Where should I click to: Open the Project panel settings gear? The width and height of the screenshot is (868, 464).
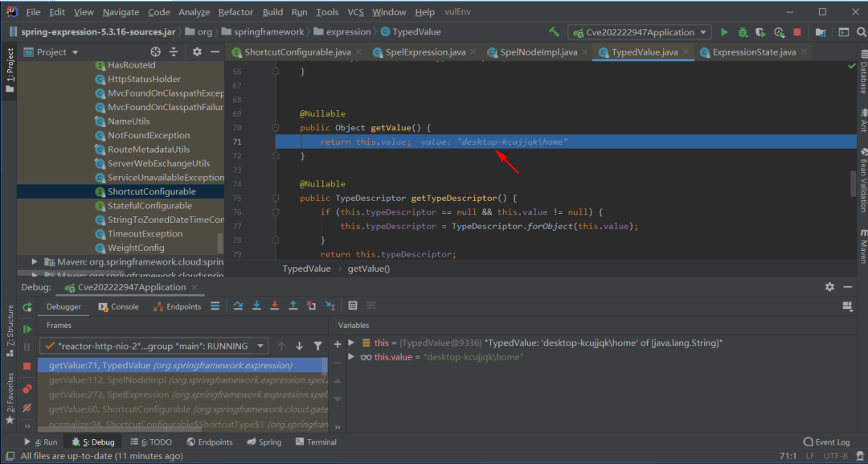(x=197, y=52)
